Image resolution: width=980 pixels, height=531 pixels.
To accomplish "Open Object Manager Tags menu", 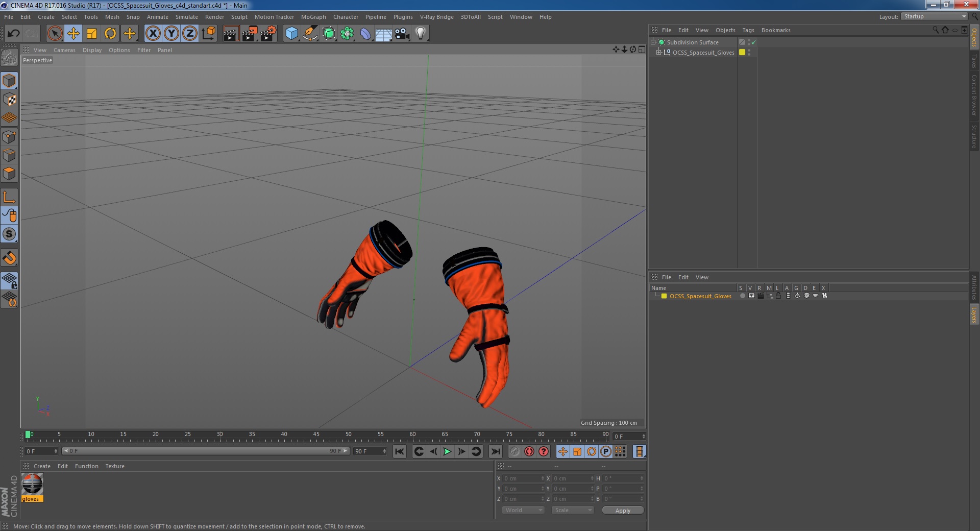I will tap(748, 30).
